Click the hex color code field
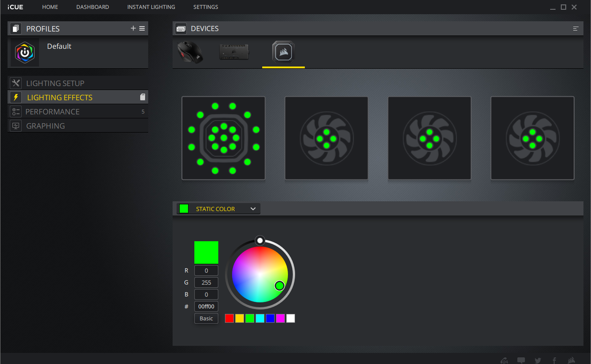591x364 pixels. pos(206,306)
